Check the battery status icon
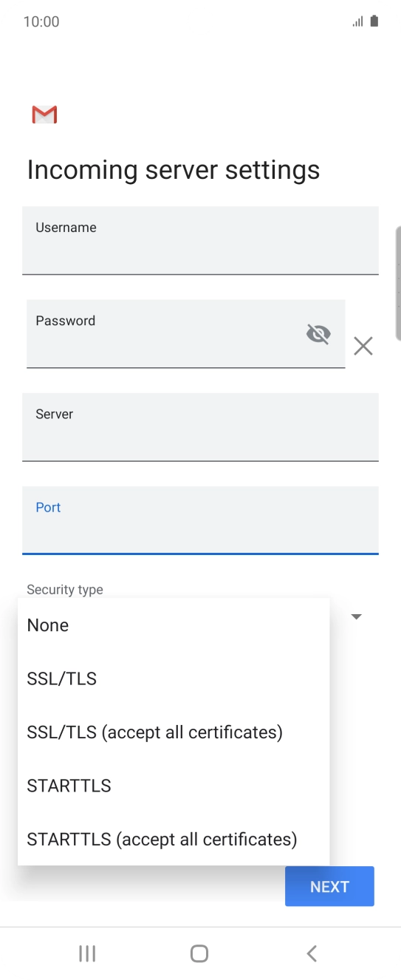This screenshot has width=401, height=980. pos(374,21)
